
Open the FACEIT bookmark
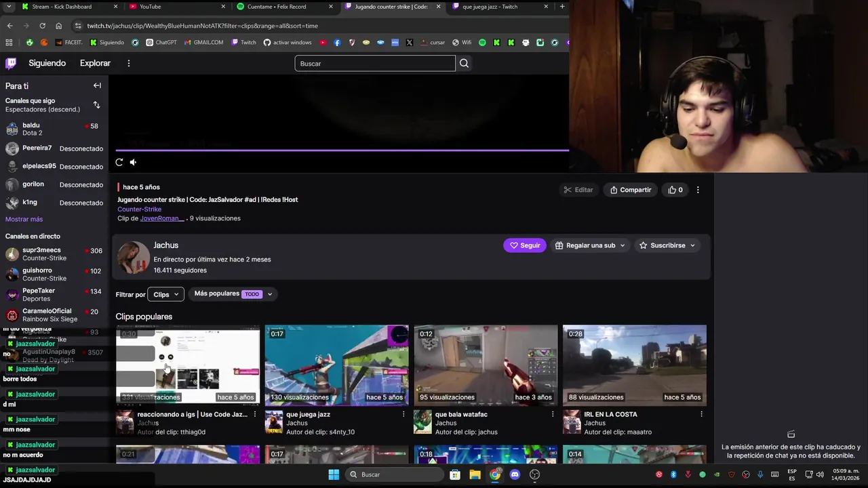(x=69, y=42)
